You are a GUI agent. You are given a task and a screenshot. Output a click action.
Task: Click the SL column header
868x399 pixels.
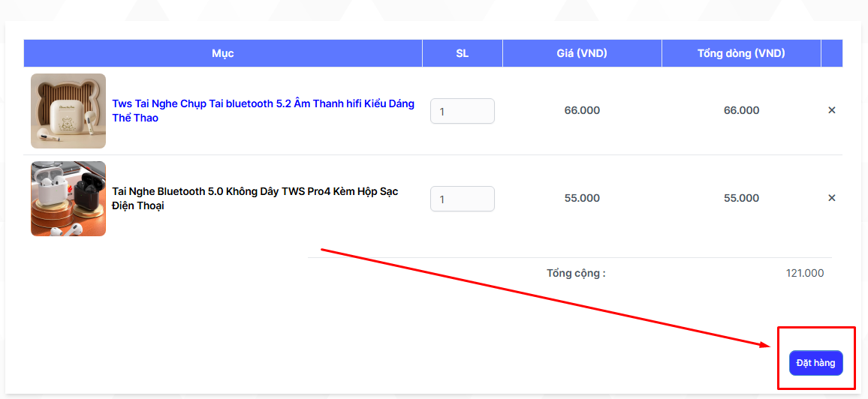click(462, 53)
